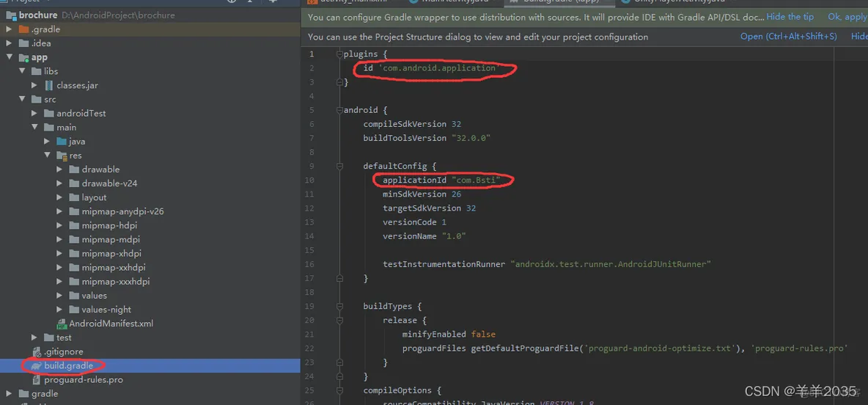
Task: Select proguard-rules.pro in the tree
Action: pos(84,379)
